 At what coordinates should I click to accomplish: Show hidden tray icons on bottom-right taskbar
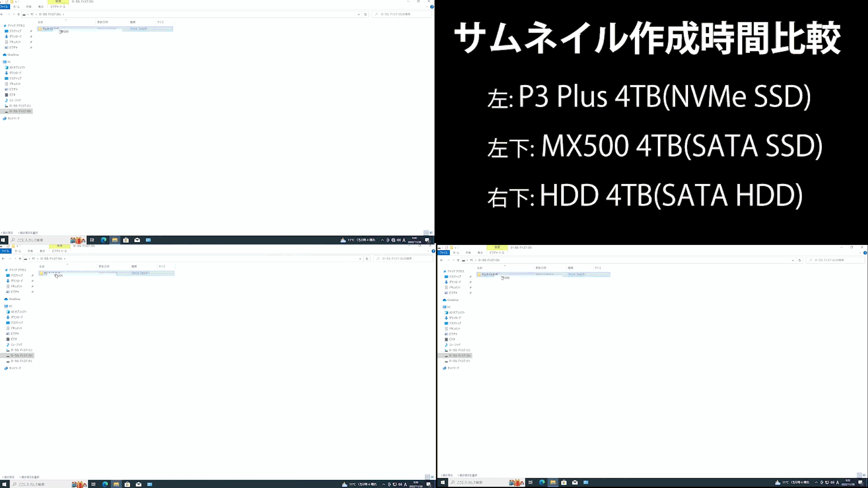tap(816, 483)
